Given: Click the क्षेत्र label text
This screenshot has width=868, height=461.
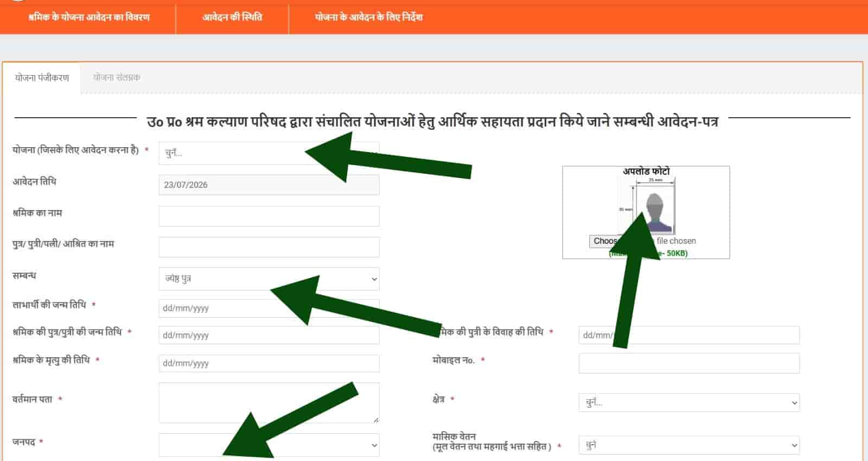Looking at the screenshot, I should coord(438,399).
